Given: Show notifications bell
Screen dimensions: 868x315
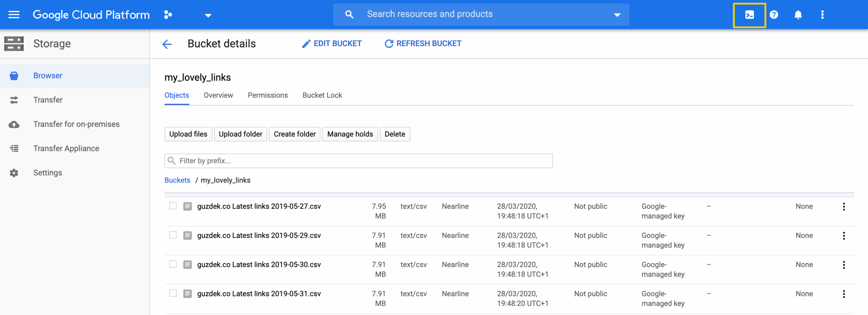Looking at the screenshot, I should tap(798, 15).
